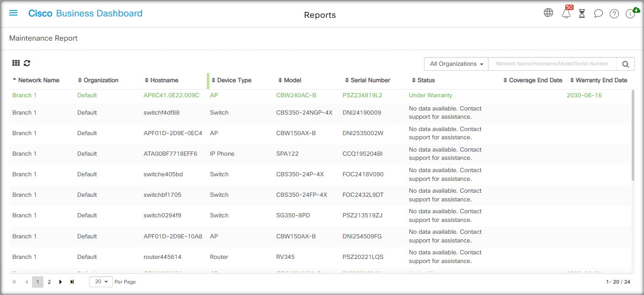Open the hamburger navigation menu
Screen dimensions: 644x295
point(13,13)
